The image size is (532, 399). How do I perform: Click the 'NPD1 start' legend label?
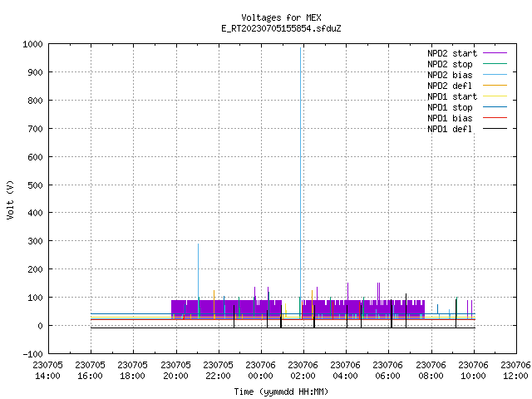click(452, 96)
